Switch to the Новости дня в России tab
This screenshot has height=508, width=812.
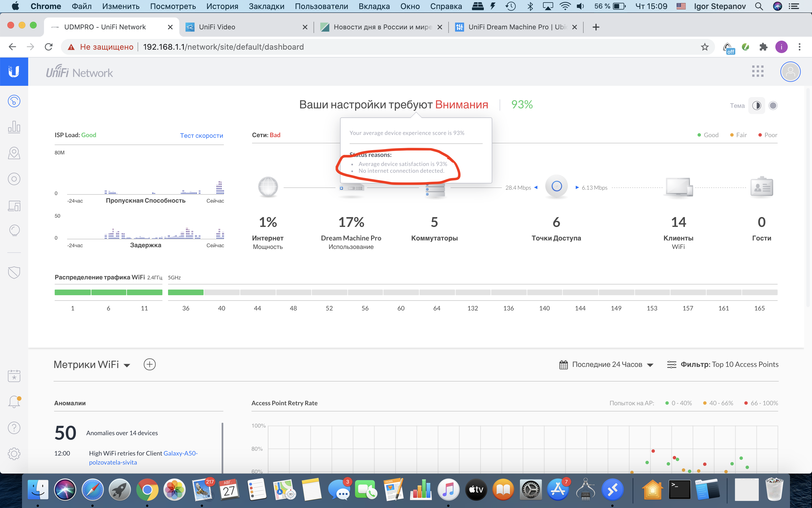click(x=381, y=27)
